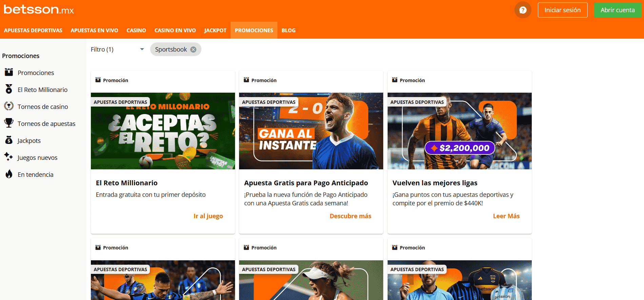
Task: Open Apuestas en Vivo menu
Action: tap(94, 30)
